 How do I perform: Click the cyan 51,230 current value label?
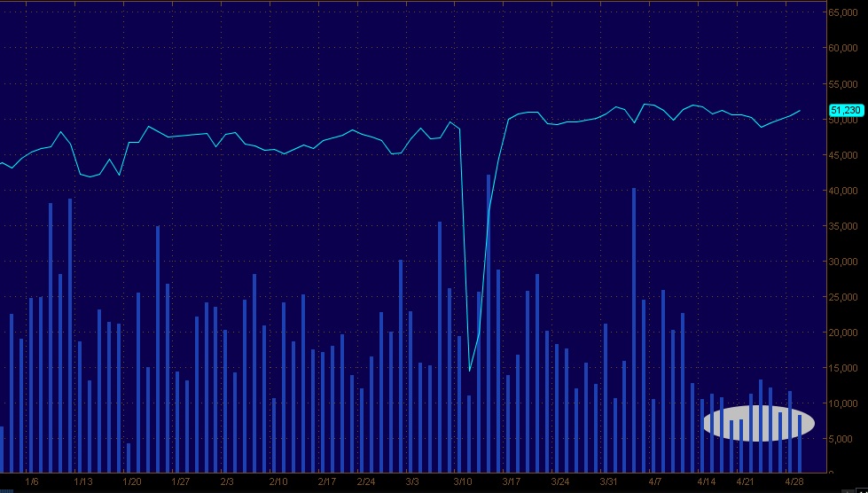(x=845, y=110)
